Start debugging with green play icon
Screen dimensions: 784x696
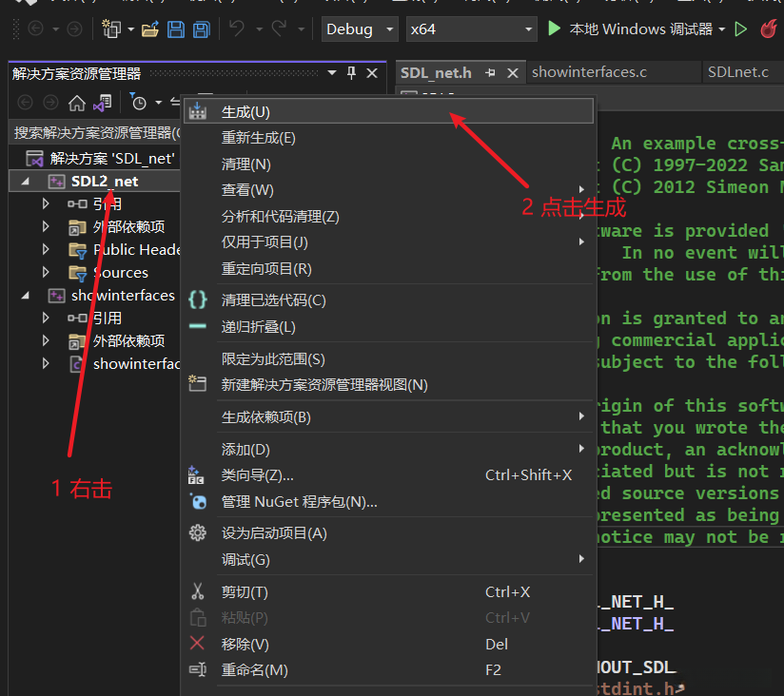click(554, 29)
